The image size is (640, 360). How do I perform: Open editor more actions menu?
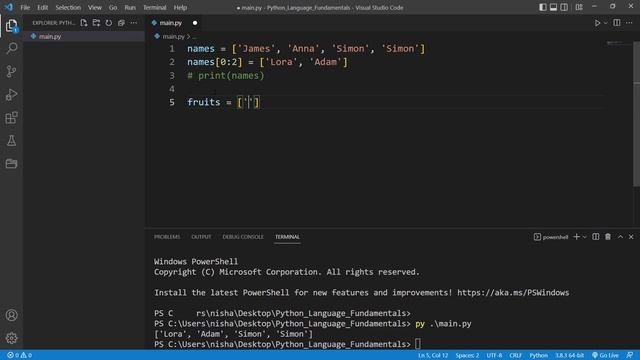coord(629,23)
